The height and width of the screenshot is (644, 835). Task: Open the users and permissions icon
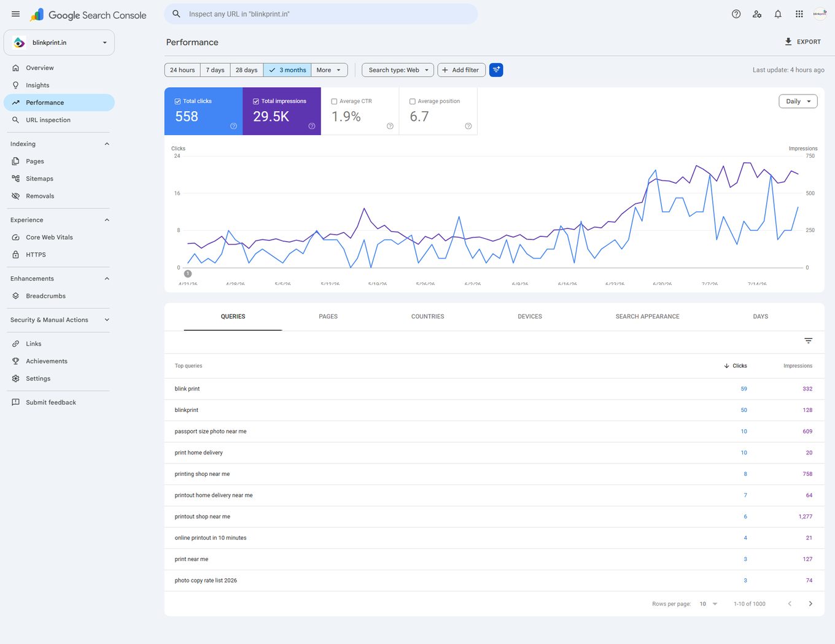coord(757,14)
